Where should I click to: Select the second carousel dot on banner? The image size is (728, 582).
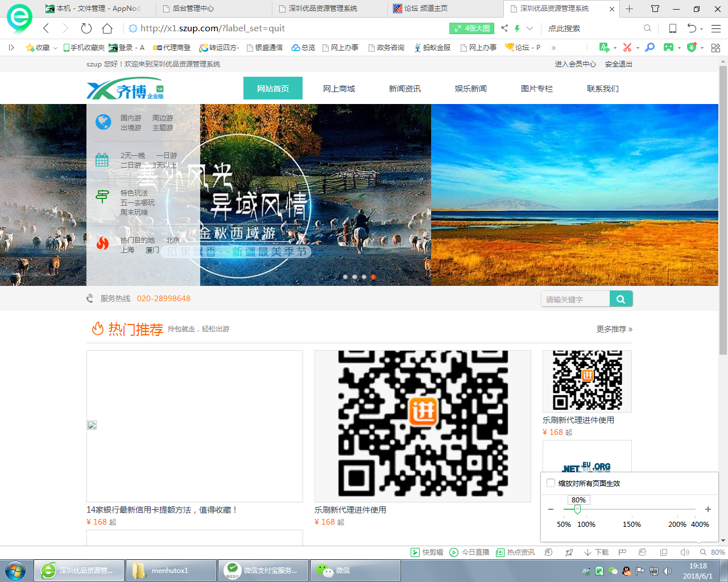pyautogui.click(x=355, y=277)
